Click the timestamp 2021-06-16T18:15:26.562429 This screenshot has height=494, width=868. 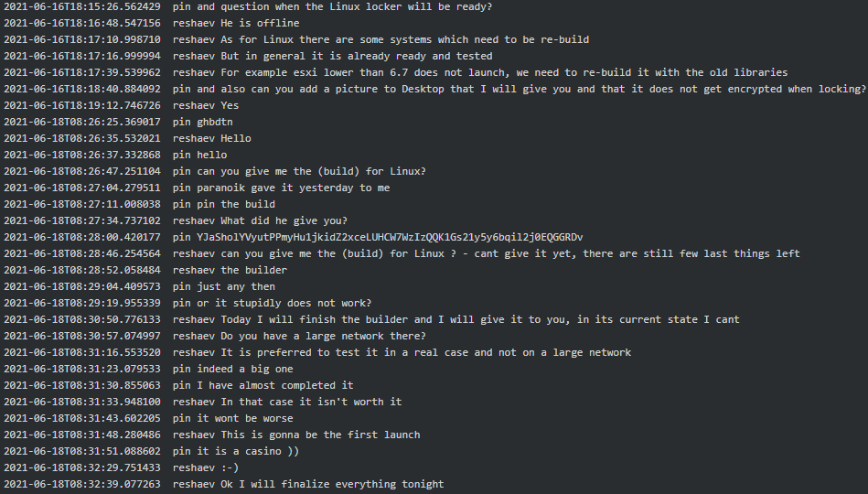pos(82,7)
